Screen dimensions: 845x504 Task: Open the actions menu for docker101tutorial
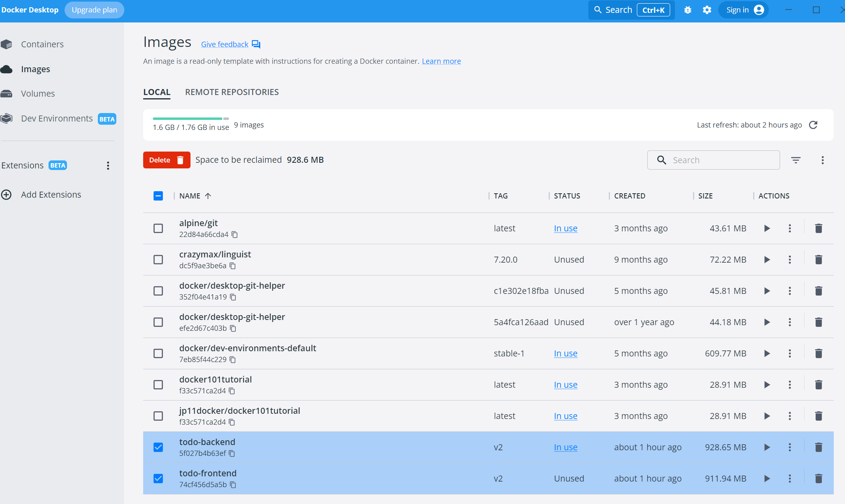[789, 385]
